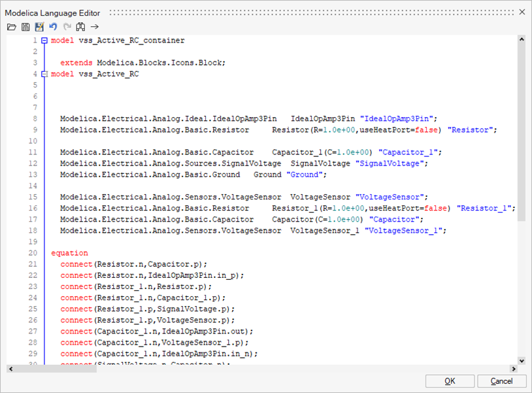Image resolution: width=532 pixels, height=393 pixels.
Task: Click the greyed-out Redo arrow icon
Action: pyautogui.click(x=67, y=27)
